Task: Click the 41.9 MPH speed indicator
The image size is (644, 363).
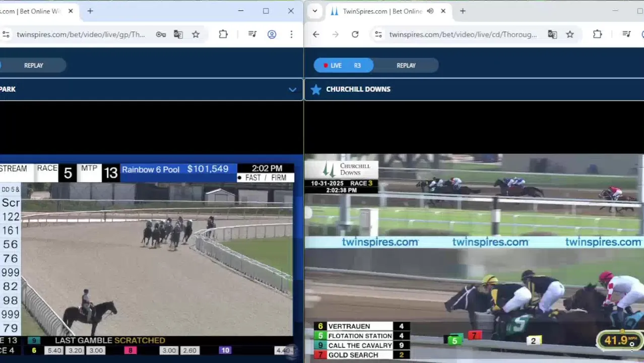Action: pos(620,340)
